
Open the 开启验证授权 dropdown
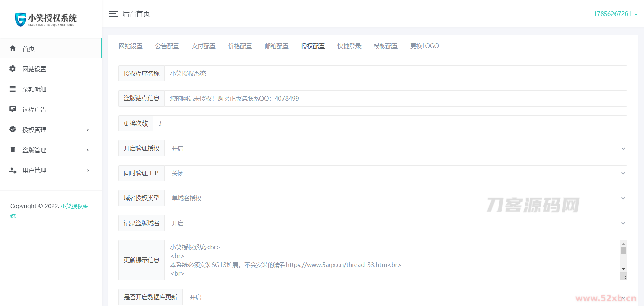[x=395, y=148]
